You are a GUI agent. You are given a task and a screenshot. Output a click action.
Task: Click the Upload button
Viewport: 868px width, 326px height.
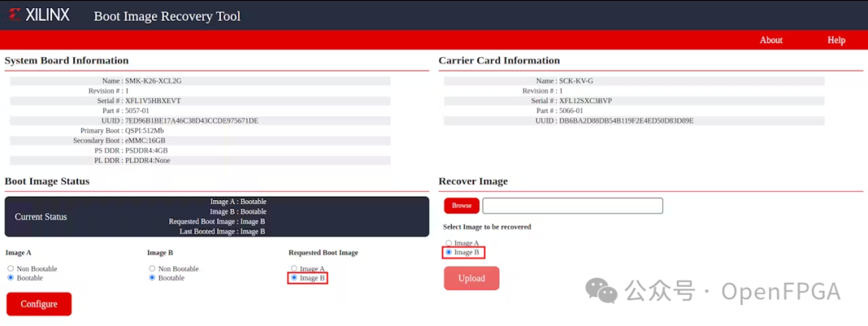click(472, 279)
